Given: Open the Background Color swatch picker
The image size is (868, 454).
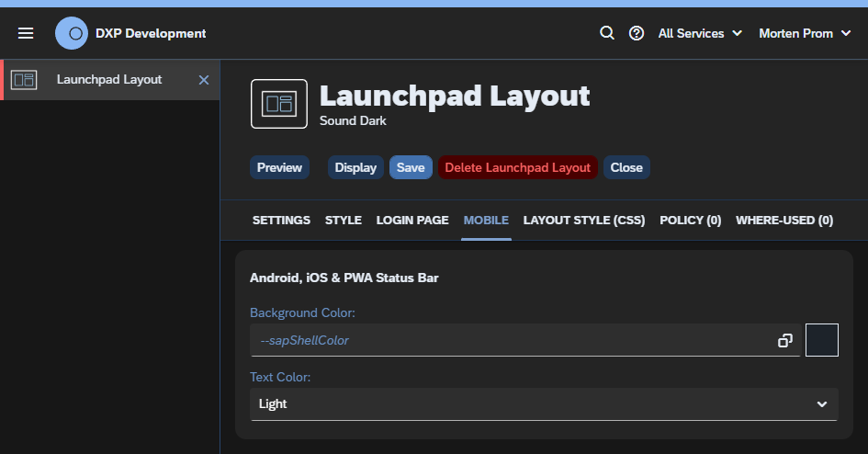Looking at the screenshot, I should point(822,340).
